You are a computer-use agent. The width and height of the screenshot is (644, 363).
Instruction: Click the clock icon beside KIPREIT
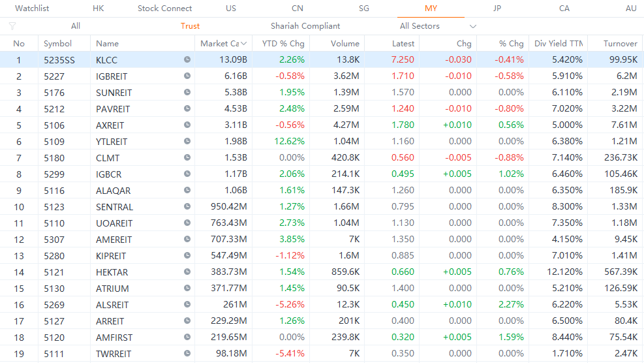point(187,255)
